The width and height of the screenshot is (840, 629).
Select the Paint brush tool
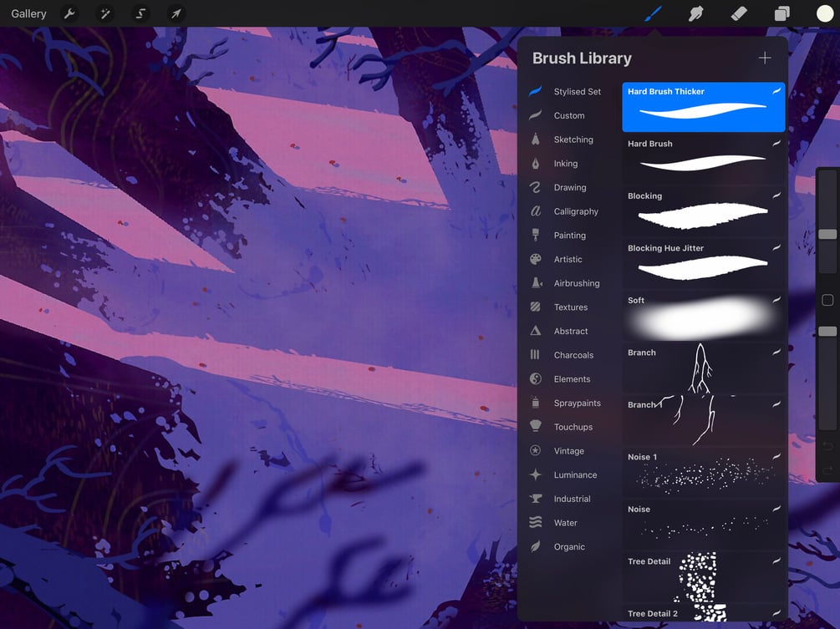tap(653, 13)
